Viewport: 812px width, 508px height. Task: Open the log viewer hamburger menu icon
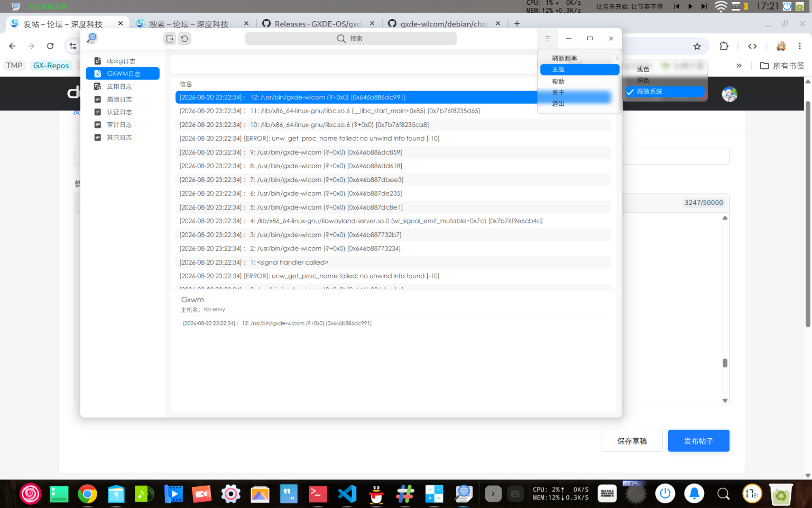pyautogui.click(x=548, y=39)
